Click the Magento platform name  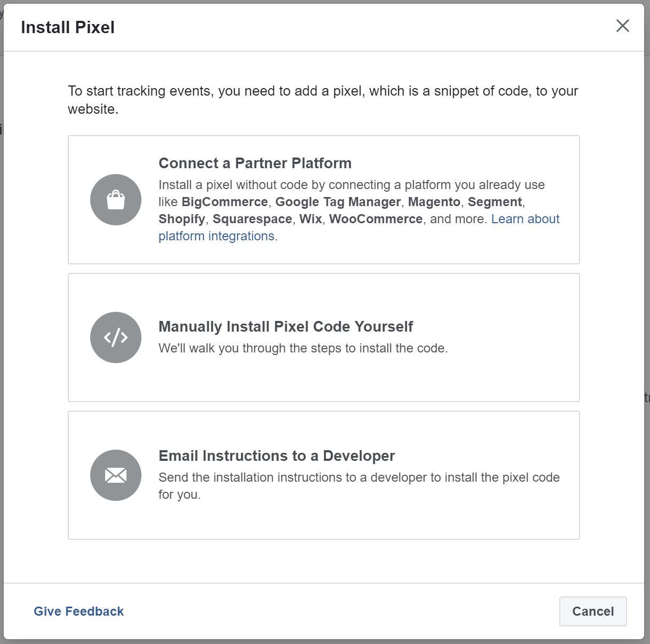pos(434,202)
